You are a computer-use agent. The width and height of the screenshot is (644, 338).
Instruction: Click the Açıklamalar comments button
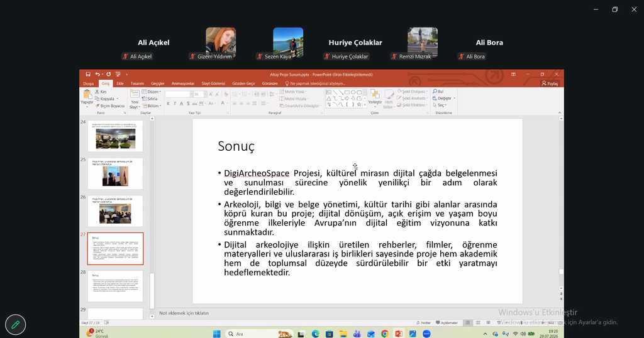[x=447, y=323]
